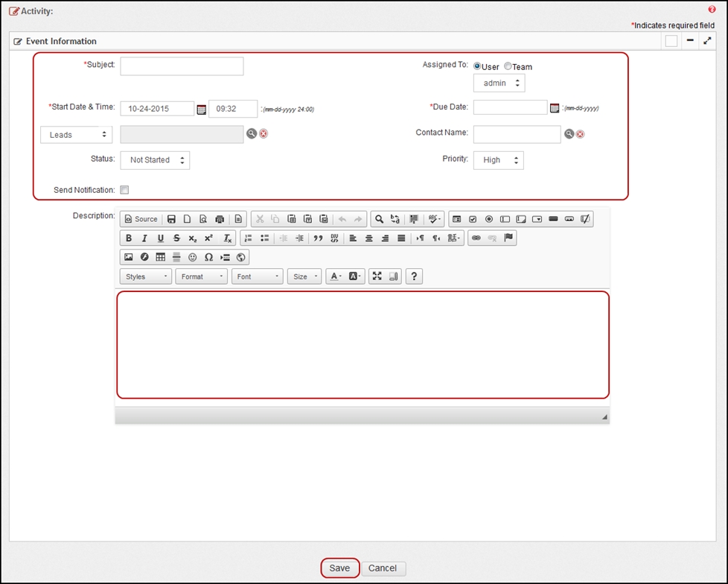The height and width of the screenshot is (584, 728).
Task: Select the Team radio button
Action: click(508, 66)
